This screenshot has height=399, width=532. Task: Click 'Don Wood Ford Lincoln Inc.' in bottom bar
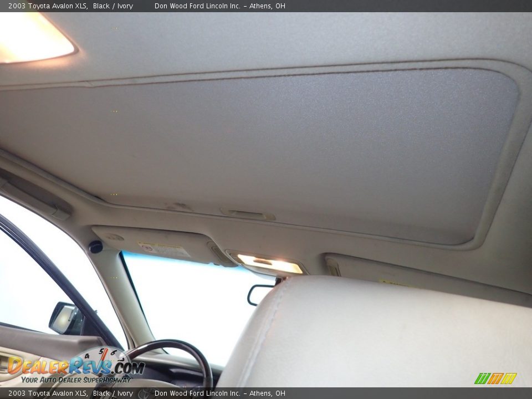pyautogui.click(x=197, y=393)
